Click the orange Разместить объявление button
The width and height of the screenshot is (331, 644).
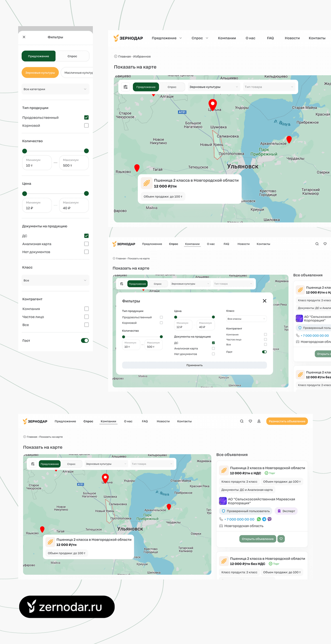point(287,421)
